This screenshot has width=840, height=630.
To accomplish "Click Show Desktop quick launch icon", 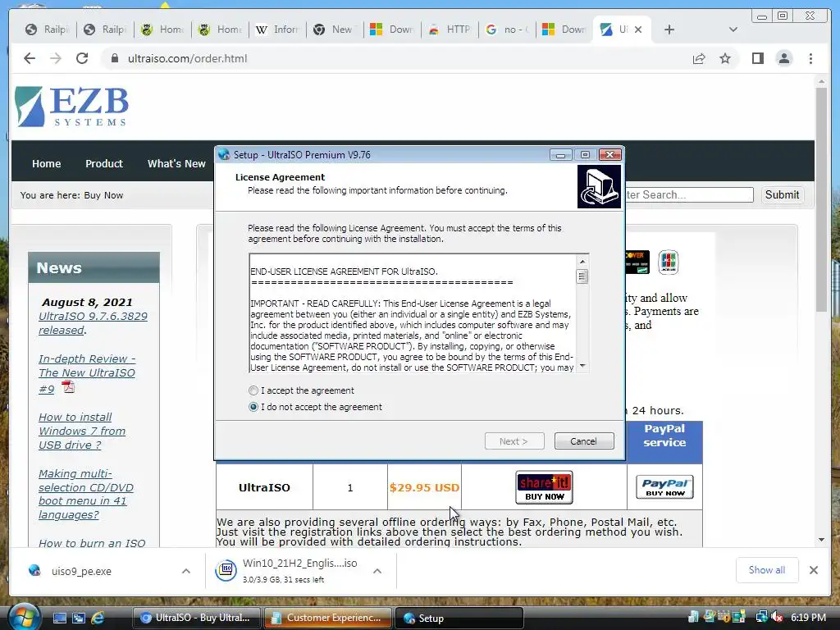I will 59,618.
